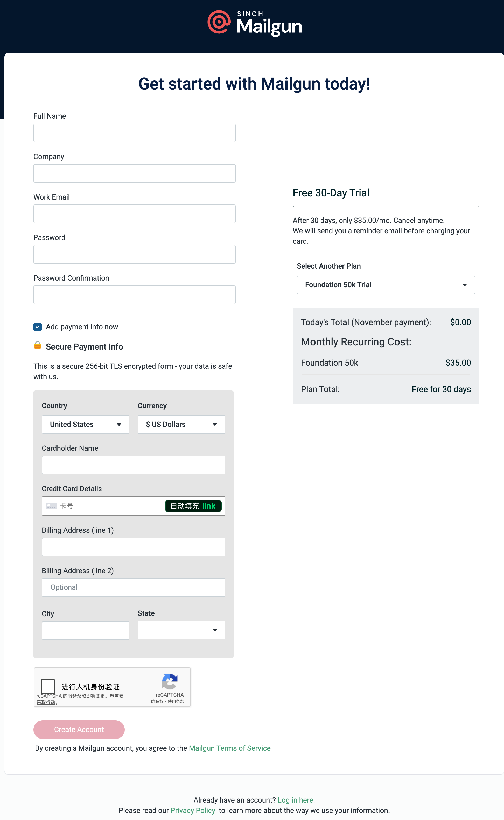
Task: Open the Currency US Dollars dropdown
Action: [181, 424]
